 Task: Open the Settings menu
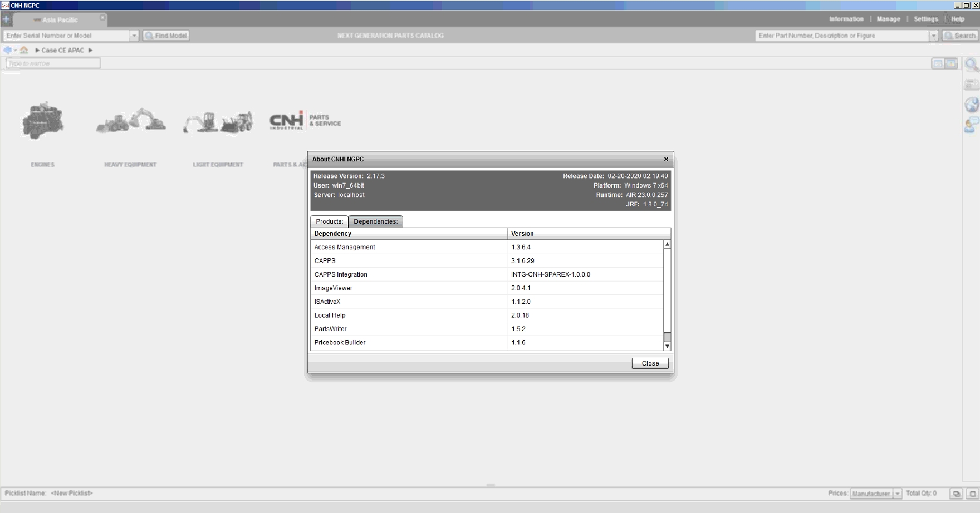[925, 19]
